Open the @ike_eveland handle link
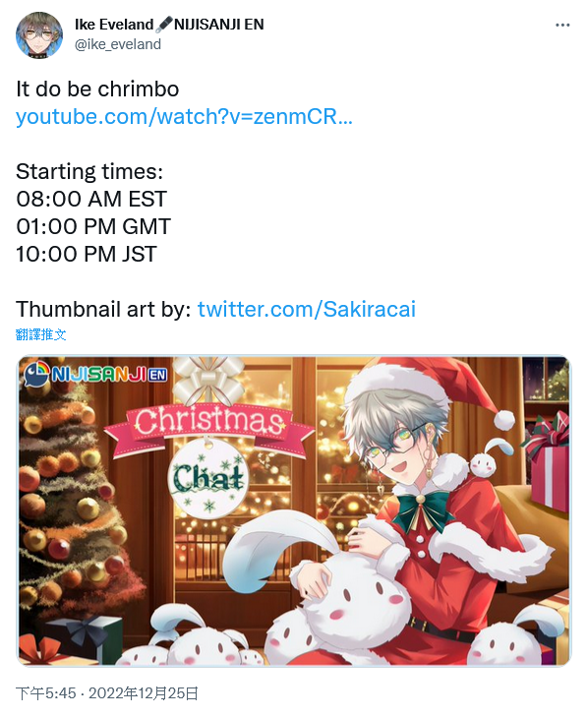Viewport: 588px width, 717px height. pos(118,44)
